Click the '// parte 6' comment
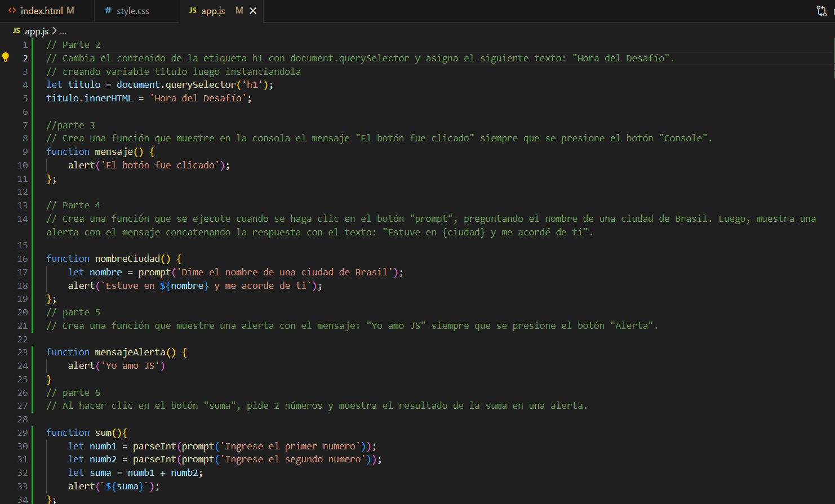Viewport: 835px width, 504px height. click(x=73, y=393)
